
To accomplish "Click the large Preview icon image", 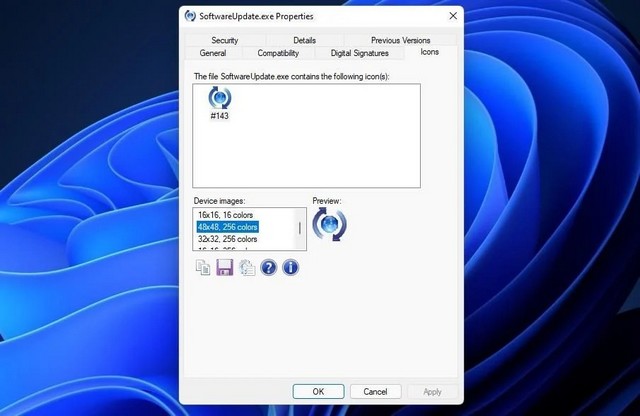I will pos(329,226).
